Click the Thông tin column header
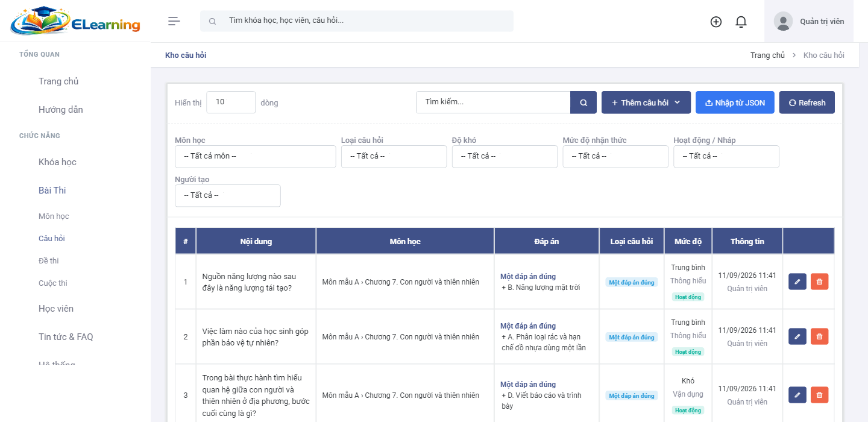The image size is (868, 422). pos(747,241)
